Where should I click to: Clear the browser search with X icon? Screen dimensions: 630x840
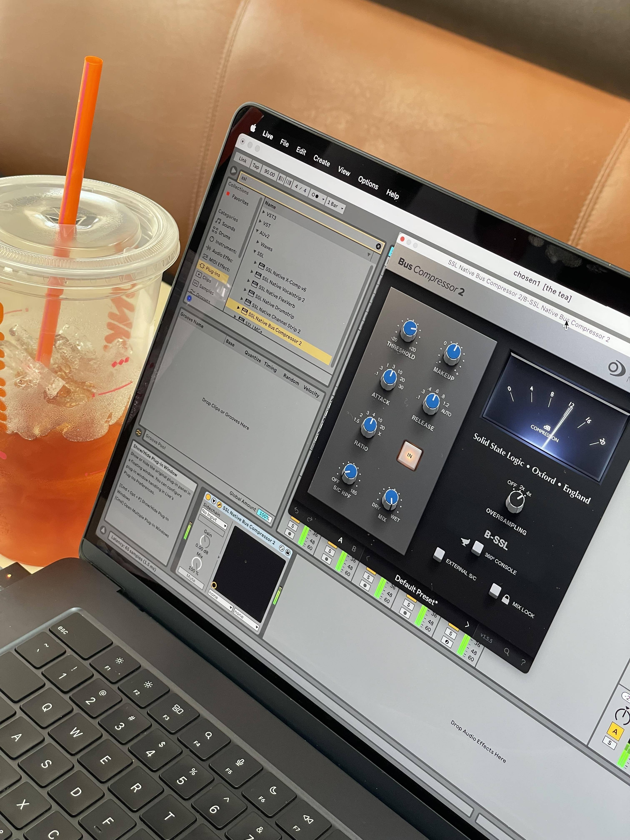378,246
